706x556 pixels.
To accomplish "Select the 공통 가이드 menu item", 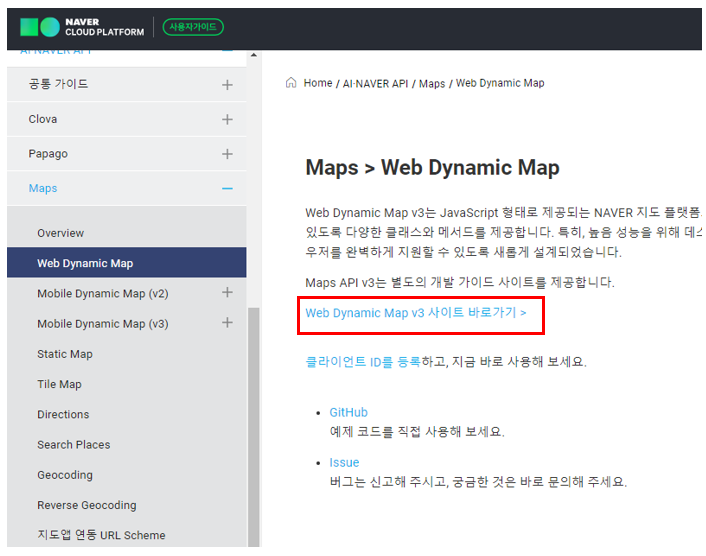I will pyautogui.click(x=127, y=85).
